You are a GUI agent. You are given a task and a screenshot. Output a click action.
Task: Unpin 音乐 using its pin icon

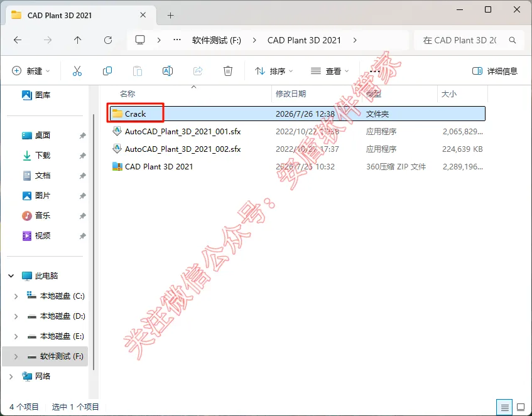coord(82,216)
